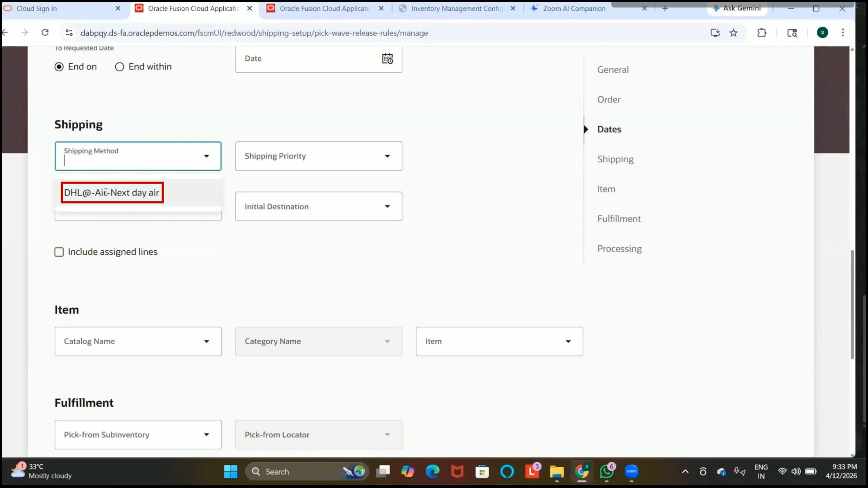
Task: Open Microsoft Store from the taskbar
Action: pos(482,472)
